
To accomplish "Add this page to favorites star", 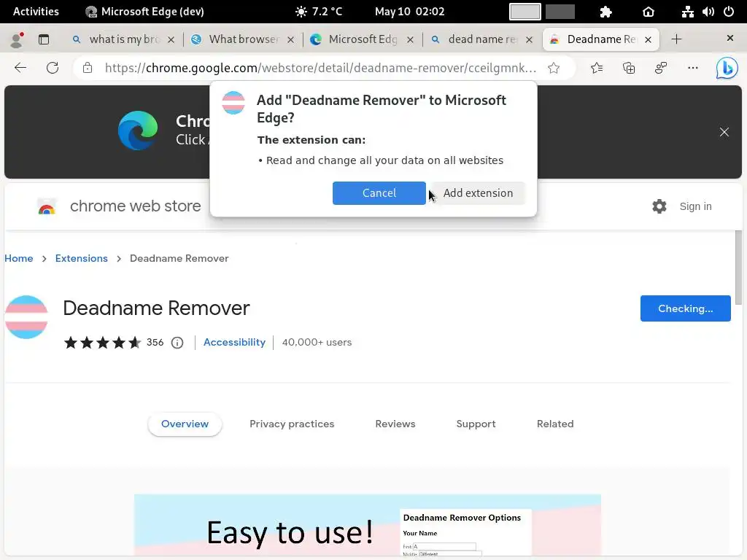I will coord(554,68).
